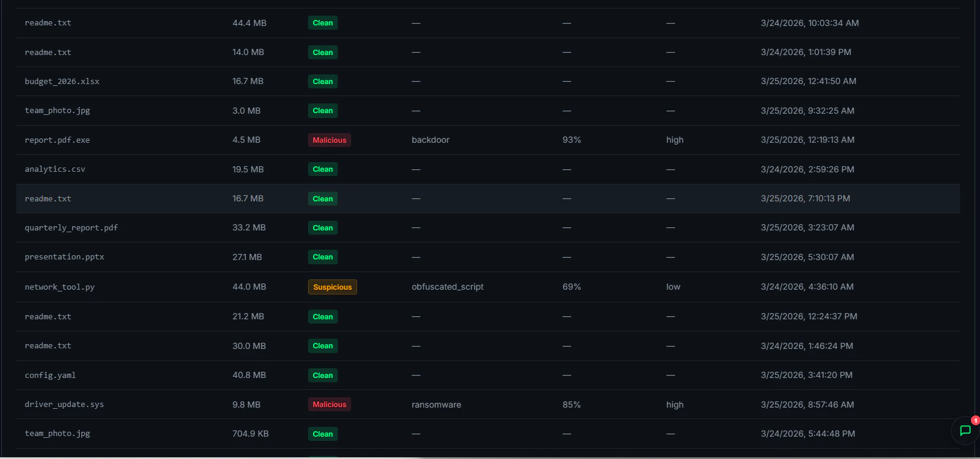Click the low severity cell
980x459 pixels.
(x=673, y=287)
